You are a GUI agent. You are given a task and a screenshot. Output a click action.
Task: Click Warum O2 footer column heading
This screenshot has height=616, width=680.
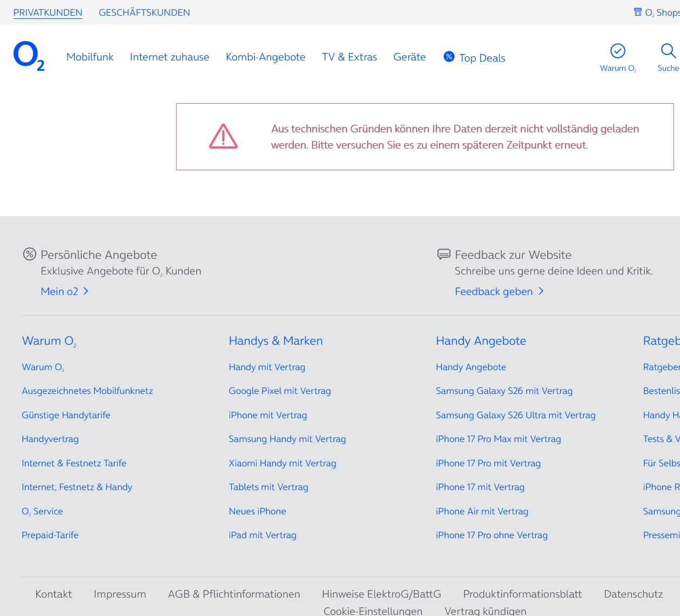click(x=49, y=341)
